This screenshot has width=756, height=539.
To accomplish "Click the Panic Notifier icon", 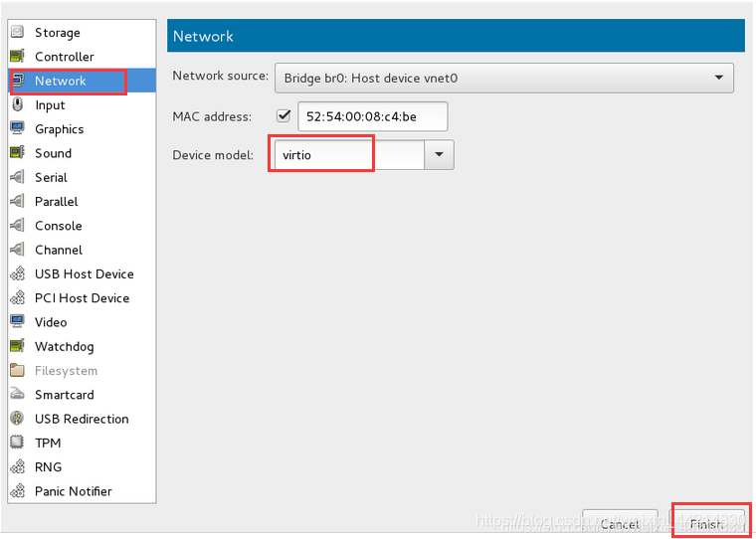I will (17, 491).
